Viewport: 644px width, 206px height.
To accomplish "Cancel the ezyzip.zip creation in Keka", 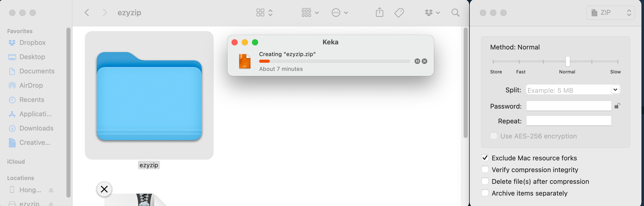I will point(424,61).
